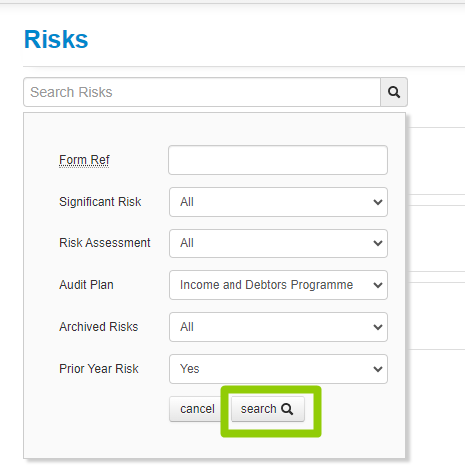
Task: Click into the Form Ref input box
Action: coord(277,160)
